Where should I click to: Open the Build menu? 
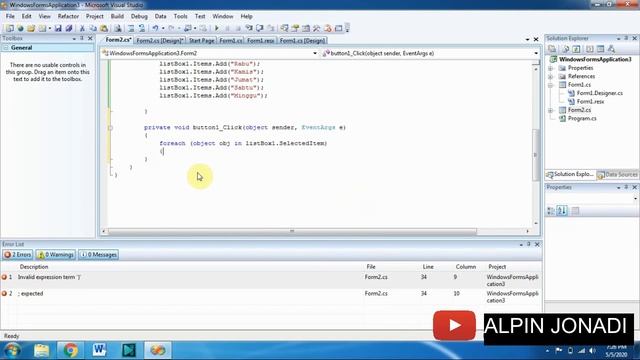click(117, 16)
